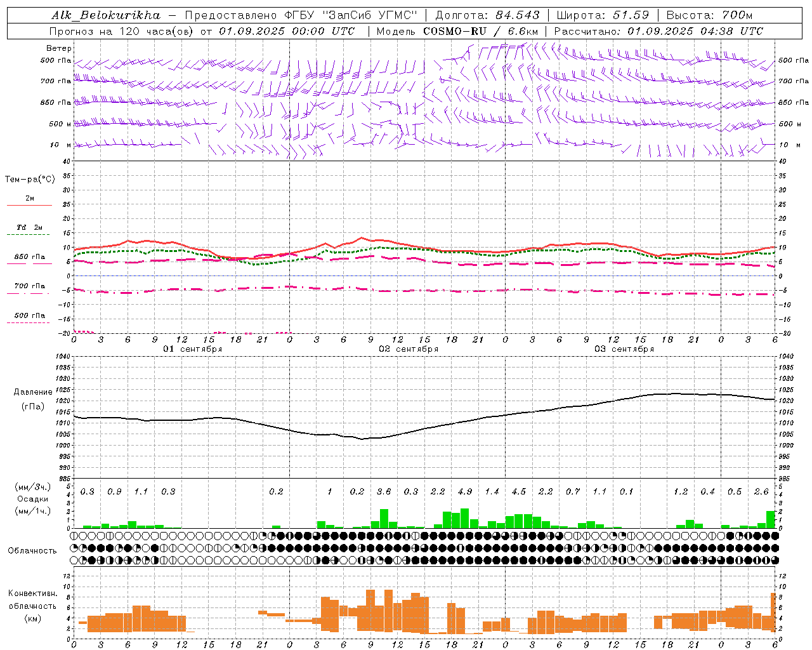Click the 4.9 precipitation value
This screenshot has width=812, height=650.
pyautogui.click(x=465, y=492)
